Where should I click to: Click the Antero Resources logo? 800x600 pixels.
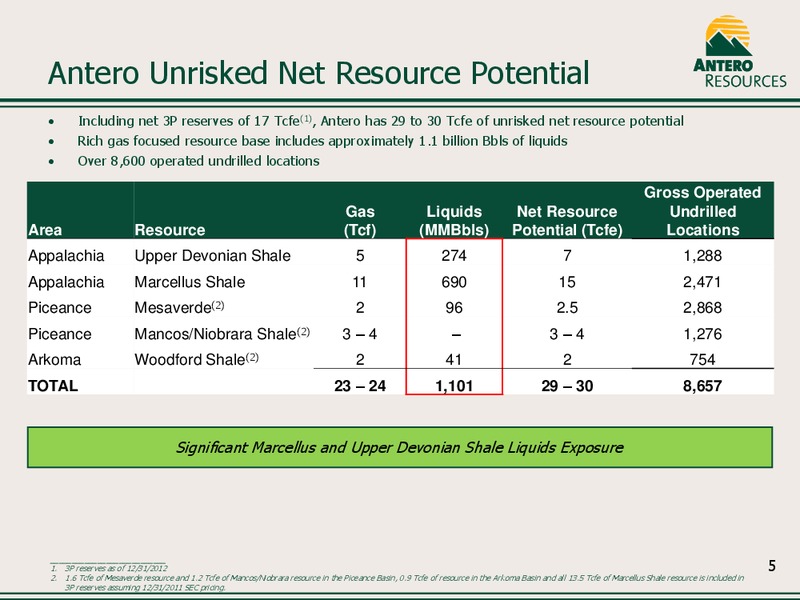click(739, 52)
